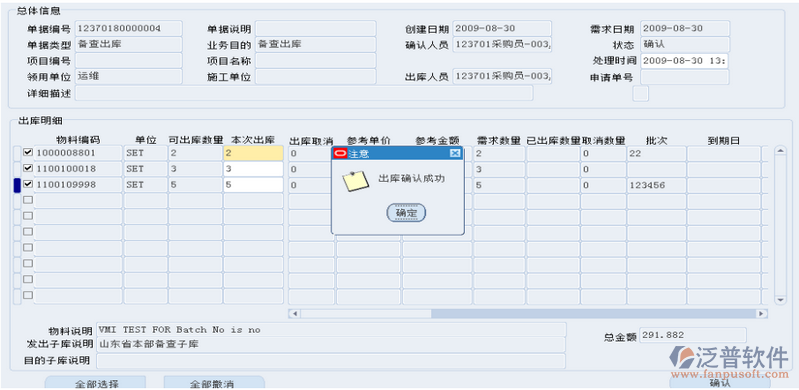The height and width of the screenshot is (390, 799).
Task: Click the 本次出库 field with value 3
Action: coord(253,169)
